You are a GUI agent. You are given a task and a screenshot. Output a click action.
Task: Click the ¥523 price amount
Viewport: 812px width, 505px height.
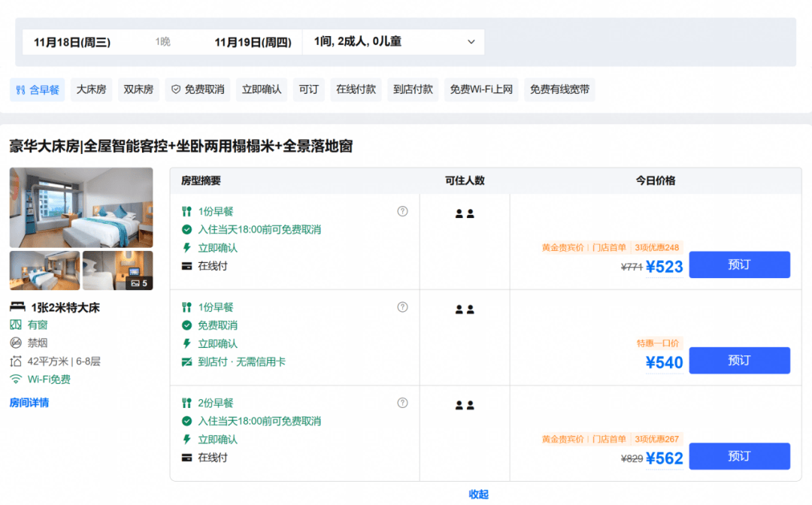(x=665, y=267)
